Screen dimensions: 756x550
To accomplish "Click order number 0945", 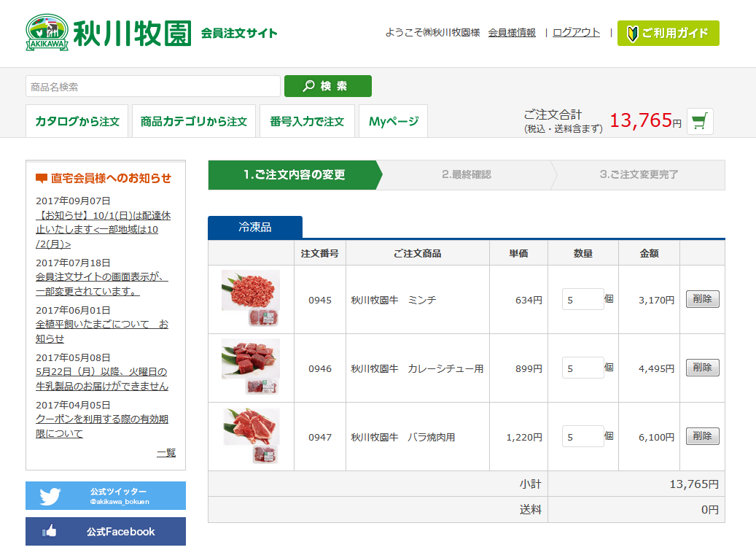I will [x=320, y=300].
